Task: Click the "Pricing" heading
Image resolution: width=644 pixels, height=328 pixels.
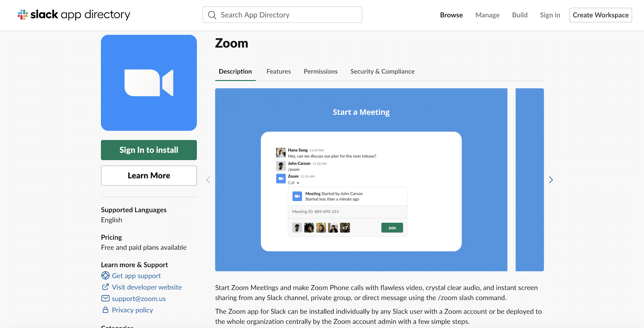Action: click(111, 237)
